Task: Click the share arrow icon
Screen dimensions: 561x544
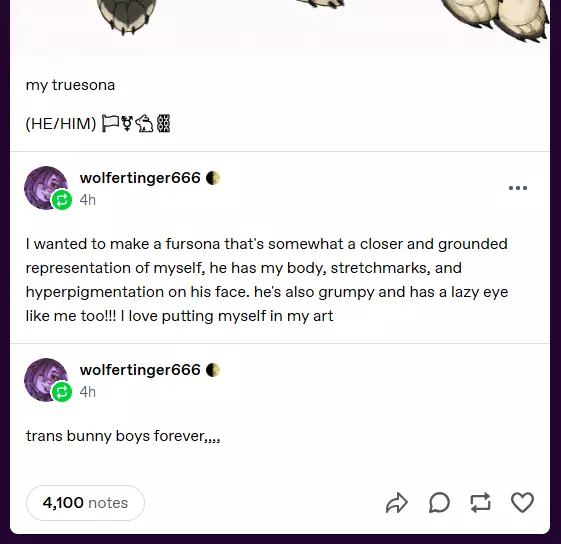Action: pos(396,503)
